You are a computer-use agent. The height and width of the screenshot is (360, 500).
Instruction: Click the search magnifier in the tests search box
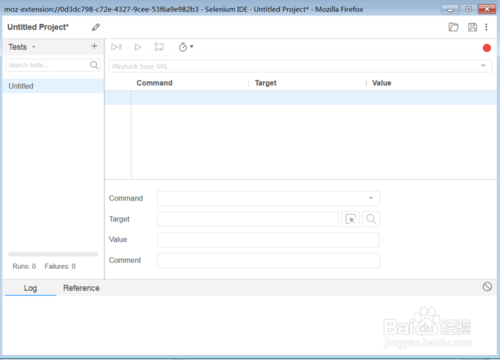click(x=94, y=65)
